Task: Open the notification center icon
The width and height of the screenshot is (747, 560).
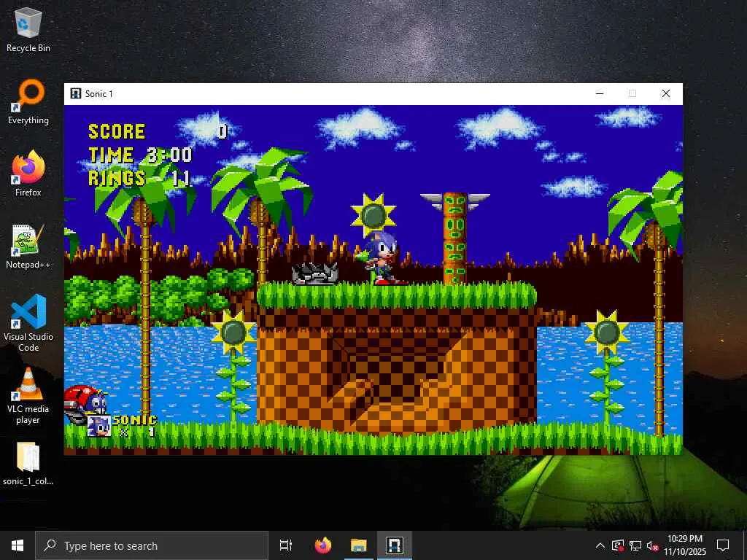Action: [x=723, y=545]
